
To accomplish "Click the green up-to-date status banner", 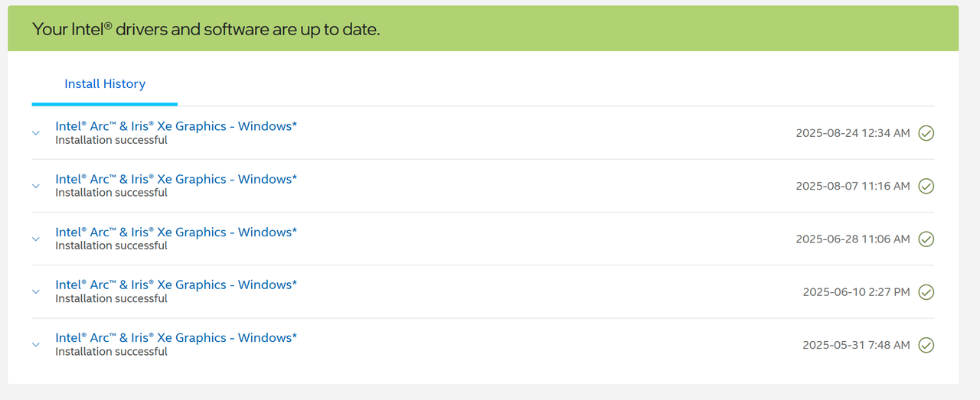I will pyautogui.click(x=483, y=29).
